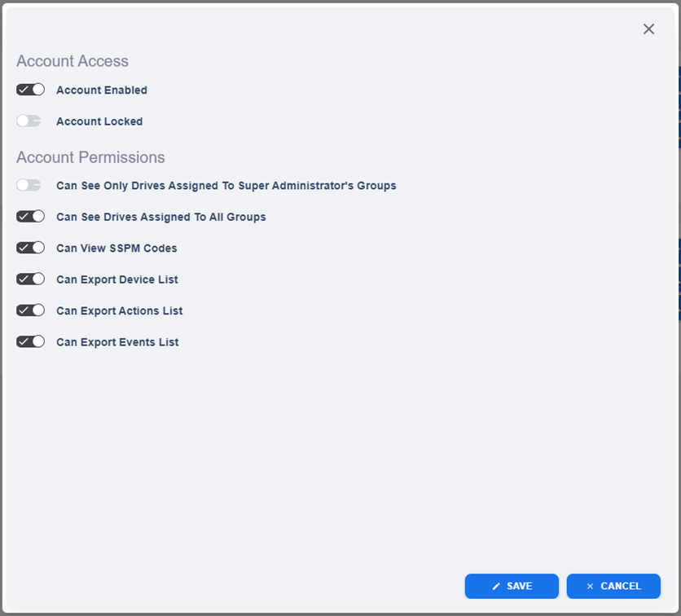Disable the Account Enabled toggle
This screenshot has height=616, width=681.
[x=30, y=90]
